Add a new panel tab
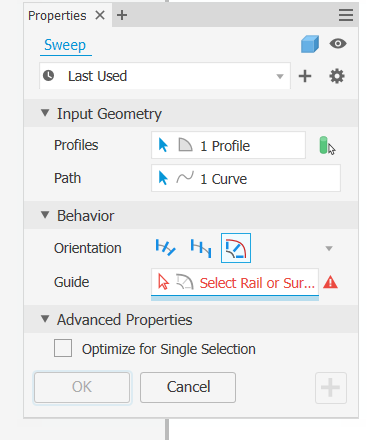 point(122,15)
